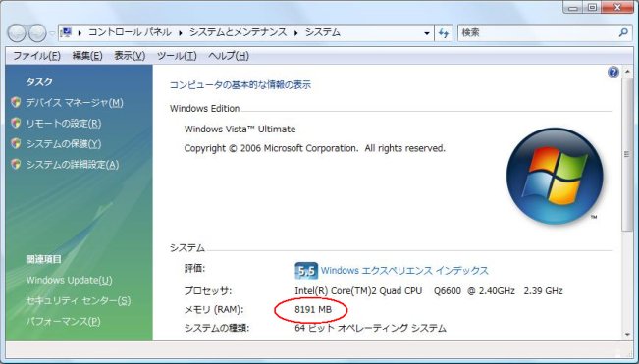Open システムの詳細設定(A) task link
The height and width of the screenshot is (364, 639).
(73, 165)
